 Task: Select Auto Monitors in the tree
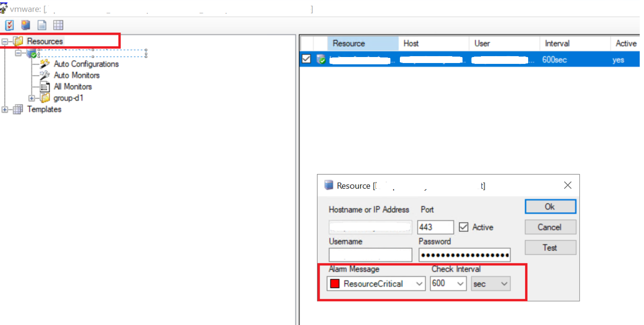point(77,75)
